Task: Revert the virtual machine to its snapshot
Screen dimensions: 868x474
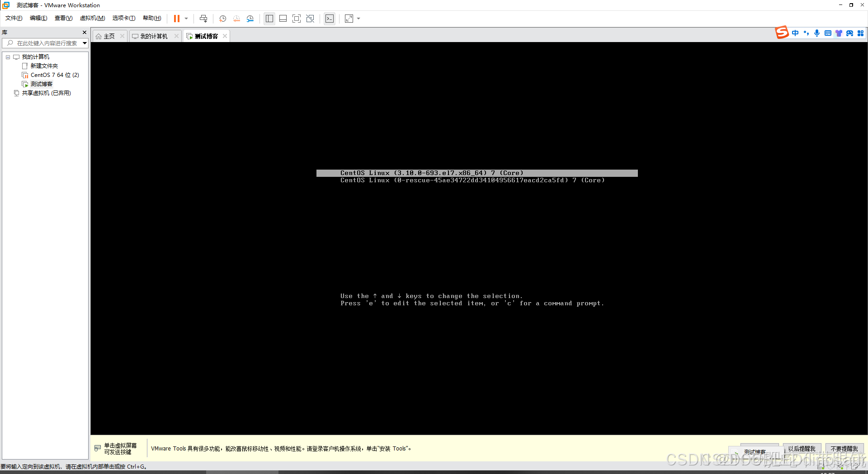Action: [x=236, y=19]
